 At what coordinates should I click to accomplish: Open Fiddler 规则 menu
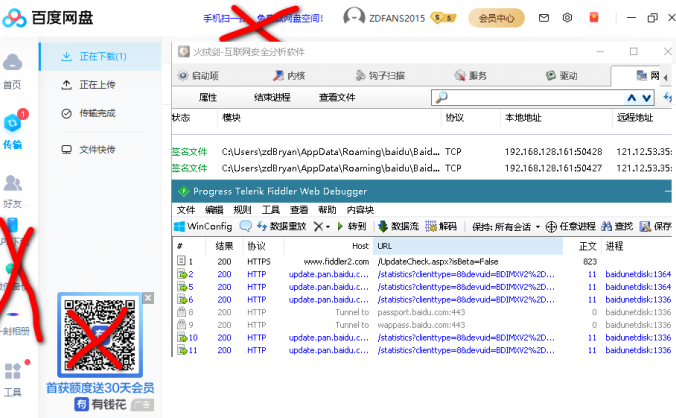tap(242, 210)
